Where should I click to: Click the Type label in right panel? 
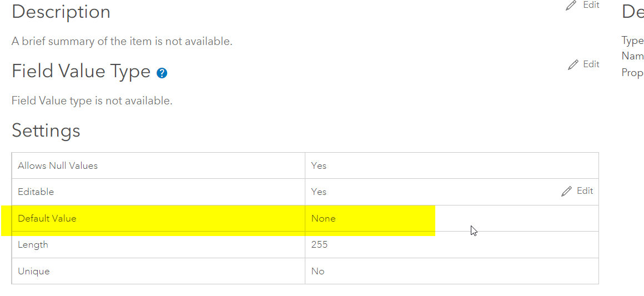pyautogui.click(x=632, y=40)
